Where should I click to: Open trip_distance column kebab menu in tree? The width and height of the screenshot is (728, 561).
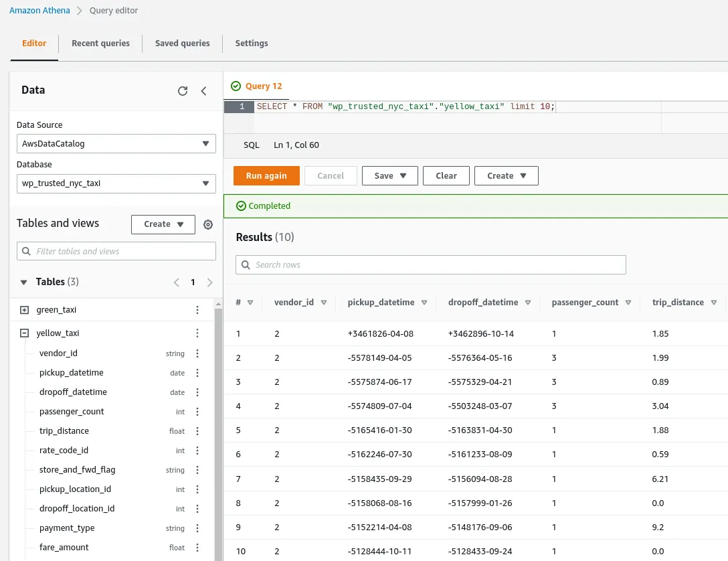(197, 431)
